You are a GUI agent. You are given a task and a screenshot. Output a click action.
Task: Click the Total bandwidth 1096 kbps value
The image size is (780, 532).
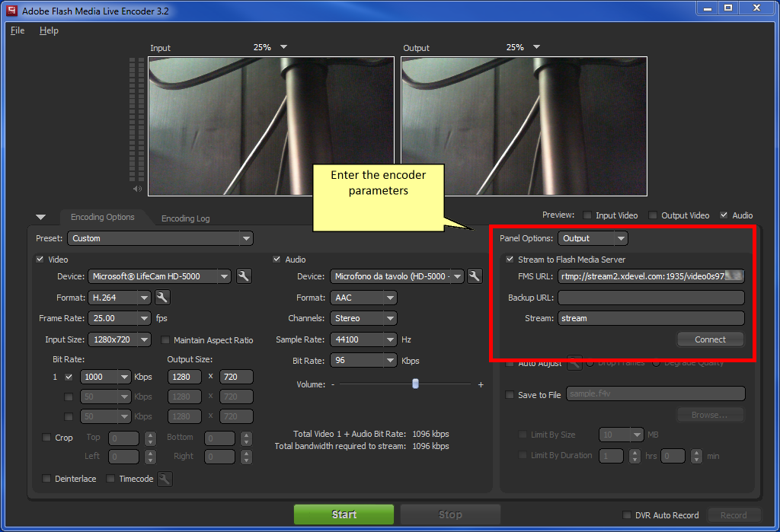pyautogui.click(x=430, y=446)
